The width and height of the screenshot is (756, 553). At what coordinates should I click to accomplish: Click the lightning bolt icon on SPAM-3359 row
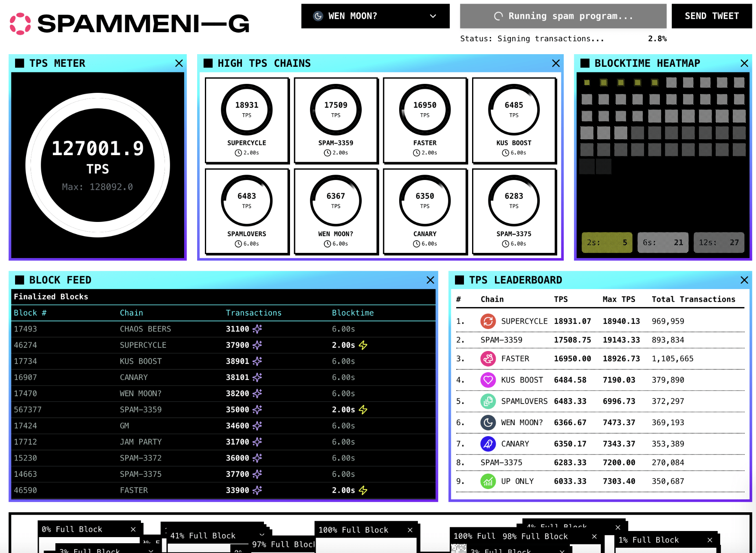pos(363,410)
